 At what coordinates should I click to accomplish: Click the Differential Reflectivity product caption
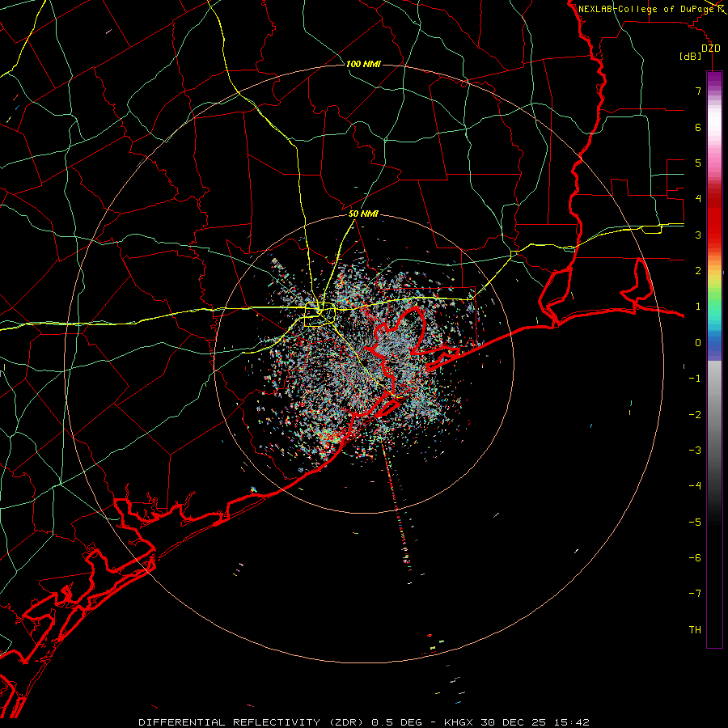[363, 722]
